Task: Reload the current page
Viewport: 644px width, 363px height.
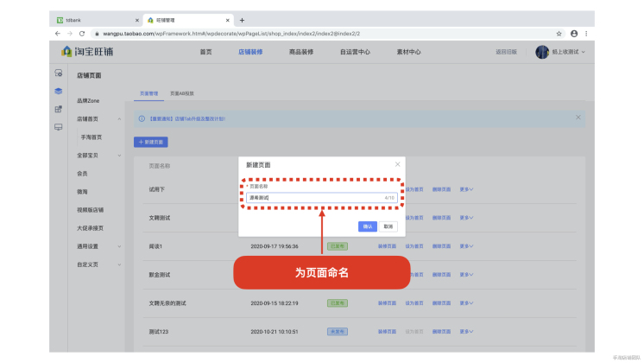Action: point(82,34)
